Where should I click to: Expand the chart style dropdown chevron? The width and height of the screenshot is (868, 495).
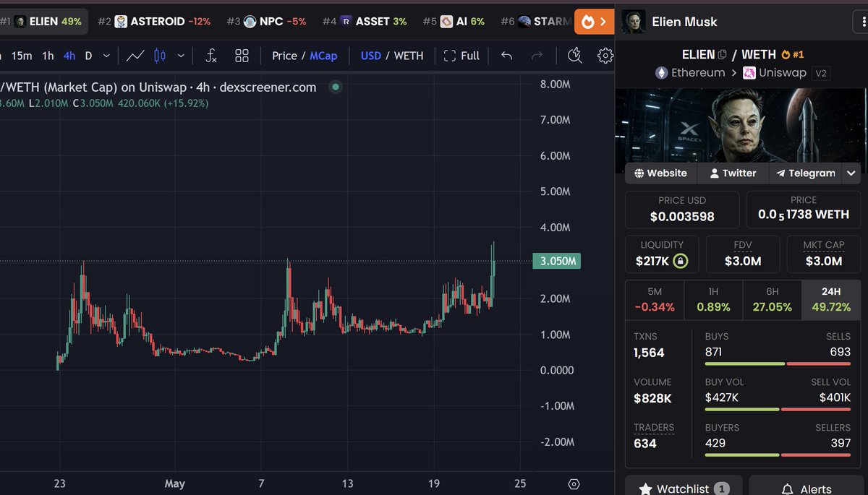181,56
